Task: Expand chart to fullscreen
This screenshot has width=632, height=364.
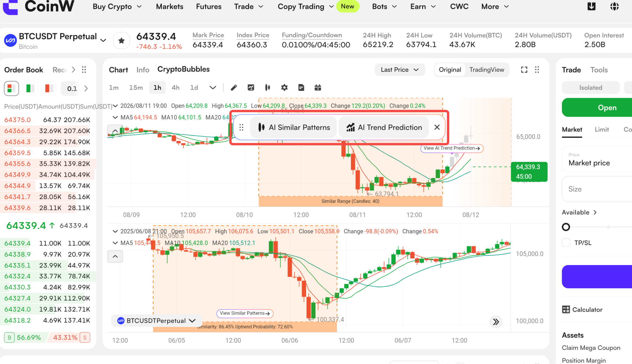Action: (x=524, y=70)
